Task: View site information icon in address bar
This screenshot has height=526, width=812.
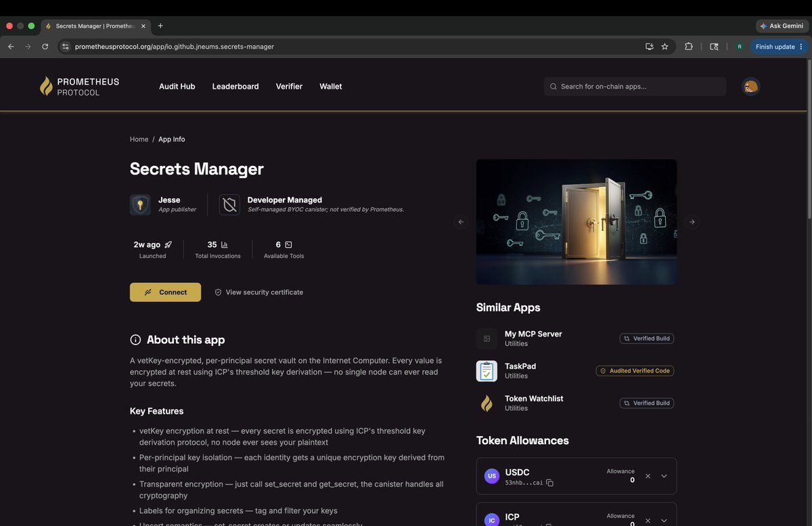Action: tap(66, 47)
